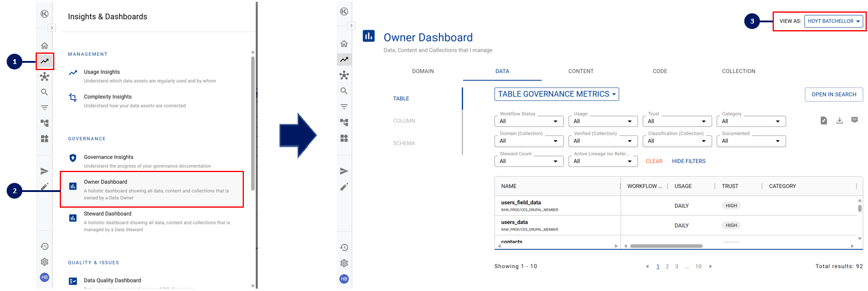The height and width of the screenshot is (291, 868).
Task: Click the Open in Search button
Action: click(x=833, y=95)
